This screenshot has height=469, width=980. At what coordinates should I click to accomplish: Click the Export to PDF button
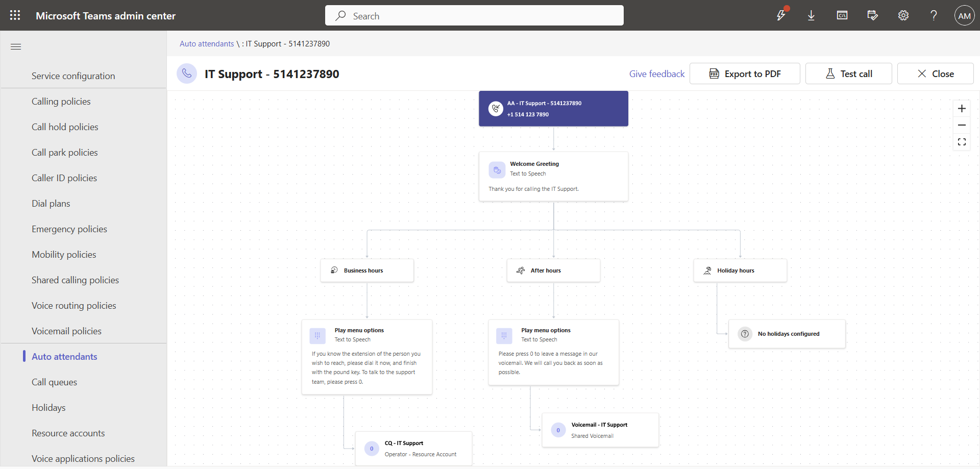(x=745, y=73)
